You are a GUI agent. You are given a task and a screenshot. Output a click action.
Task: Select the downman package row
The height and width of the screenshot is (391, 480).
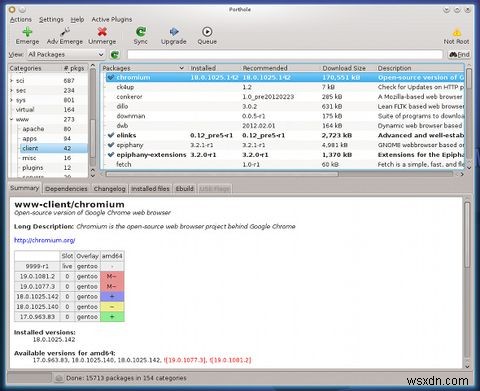pos(283,116)
